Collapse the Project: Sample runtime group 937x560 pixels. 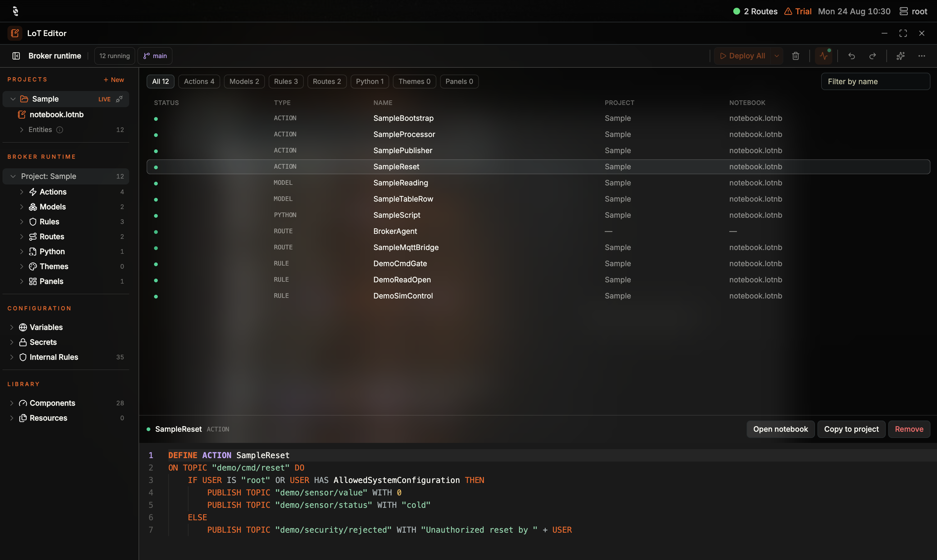coord(13,176)
